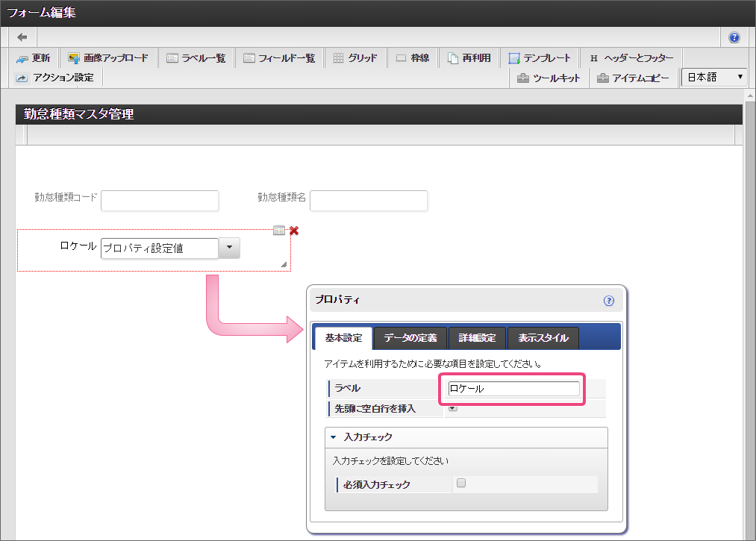Viewport: 756px width, 541px height.
Task: Click the back arrow icon
Action: click(x=22, y=37)
